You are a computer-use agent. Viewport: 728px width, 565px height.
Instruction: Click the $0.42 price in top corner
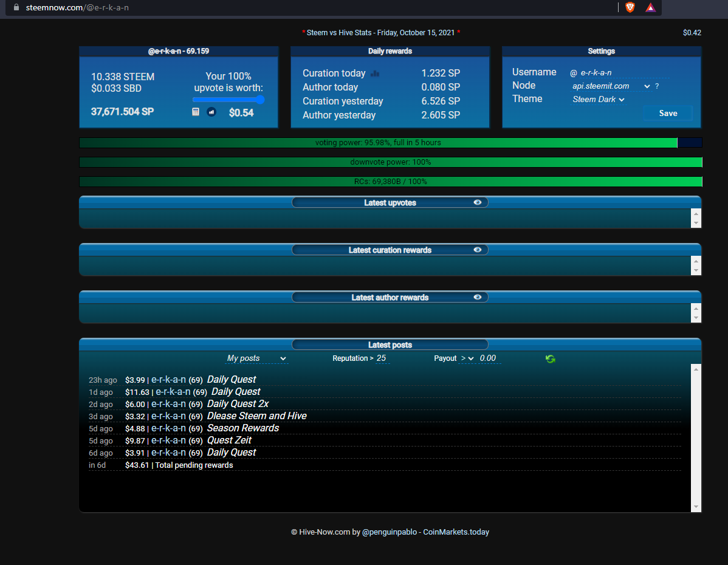pyautogui.click(x=692, y=32)
